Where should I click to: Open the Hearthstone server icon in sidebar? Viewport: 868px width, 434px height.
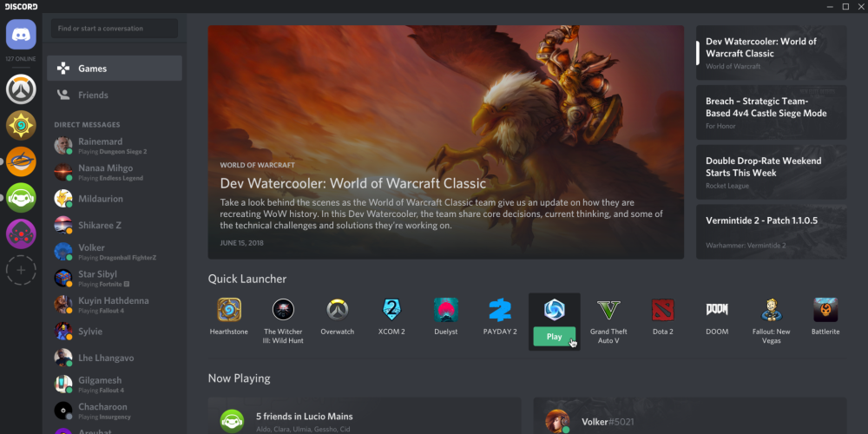21,125
